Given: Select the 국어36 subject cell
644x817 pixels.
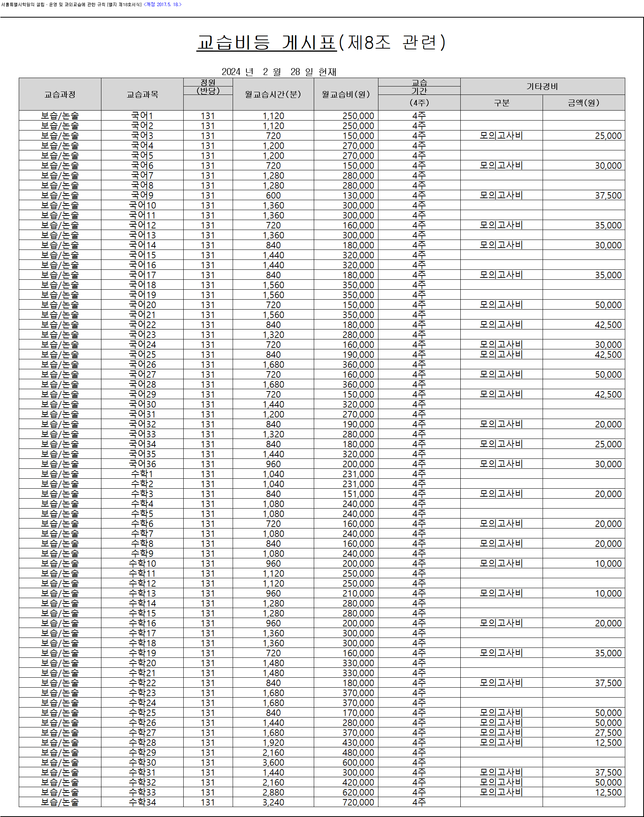Looking at the screenshot, I should 142,464.
